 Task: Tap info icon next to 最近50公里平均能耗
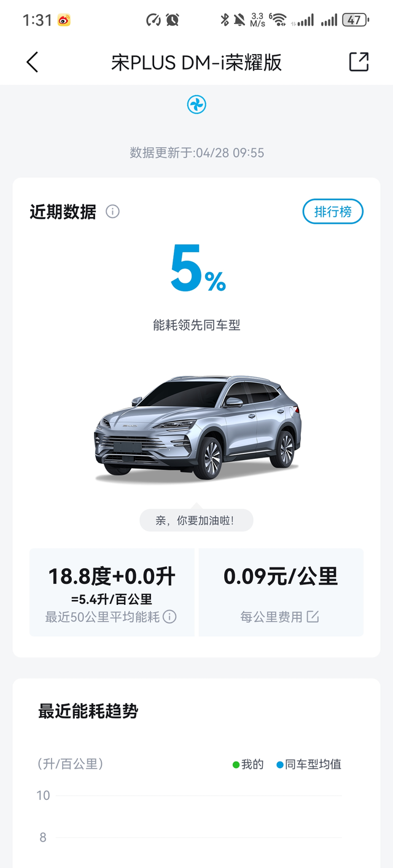170,617
